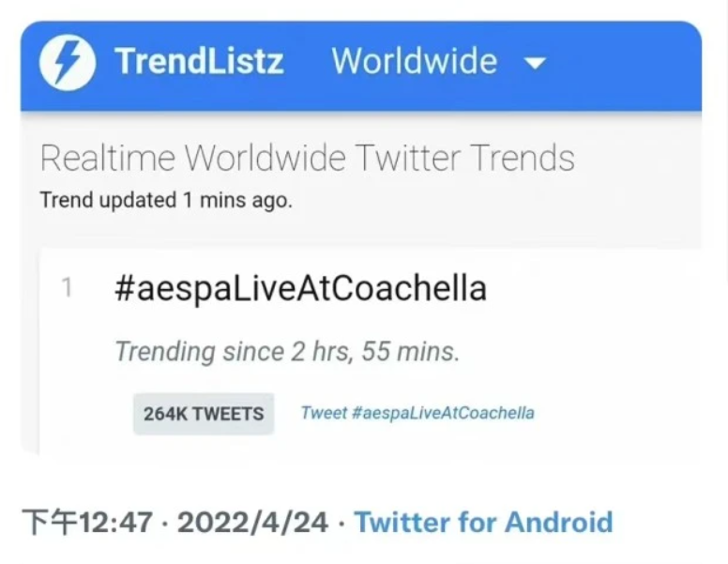
Task: Open the TrendListz home title
Action: (x=199, y=63)
